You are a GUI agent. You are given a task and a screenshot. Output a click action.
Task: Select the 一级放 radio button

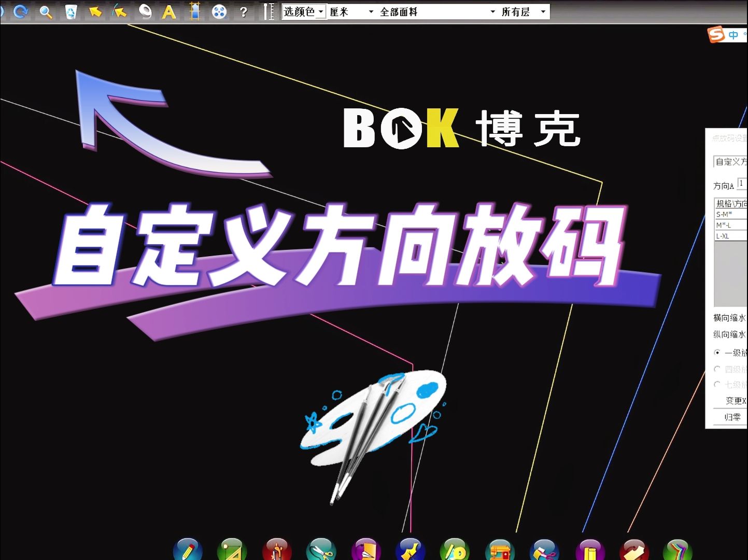717,353
